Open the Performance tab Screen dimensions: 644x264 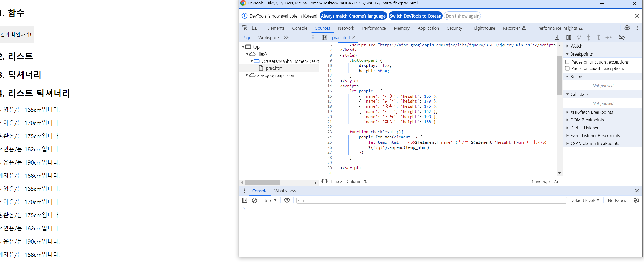click(x=374, y=28)
